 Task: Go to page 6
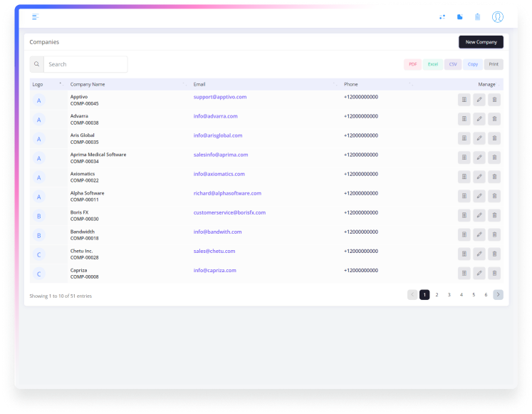point(486,294)
